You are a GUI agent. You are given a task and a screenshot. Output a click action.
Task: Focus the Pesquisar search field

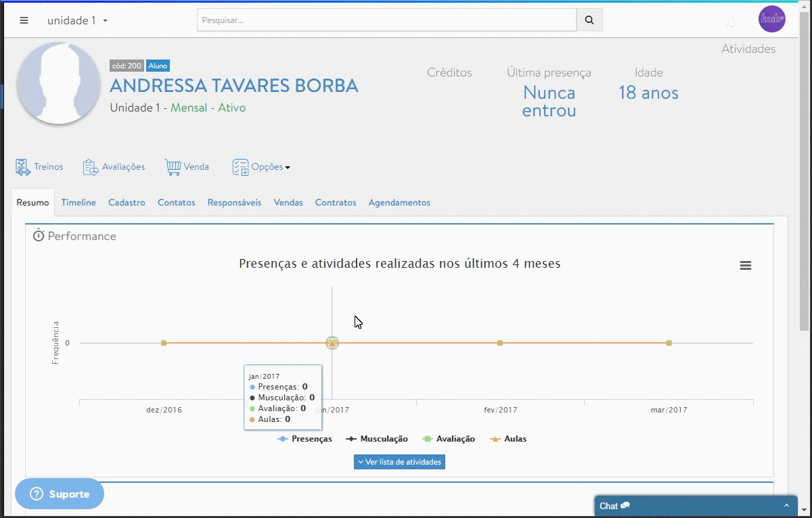tap(386, 20)
